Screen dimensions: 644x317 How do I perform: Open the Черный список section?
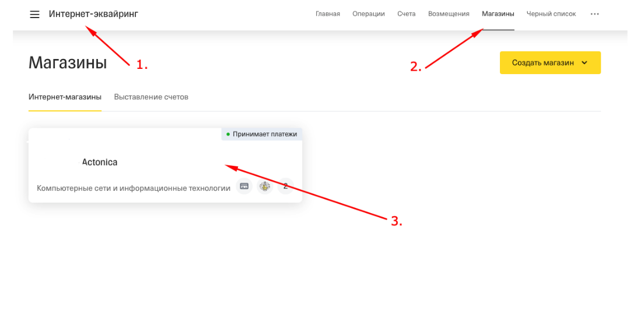point(551,14)
